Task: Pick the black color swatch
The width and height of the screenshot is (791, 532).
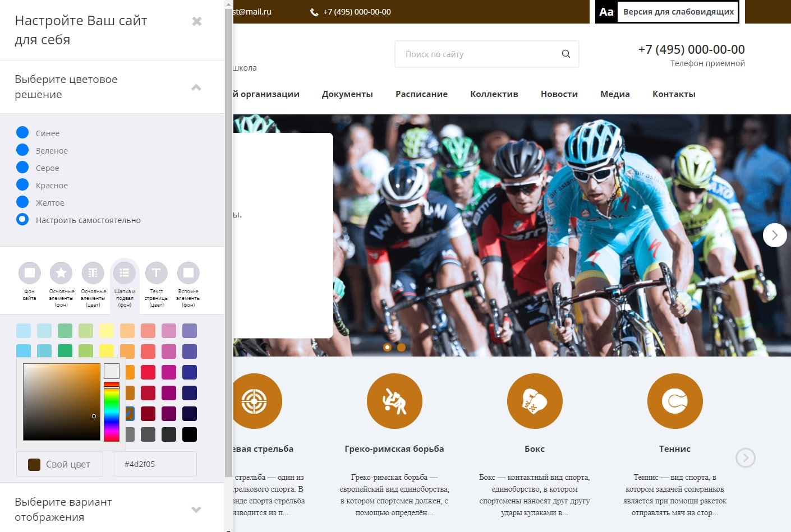Action: tap(190, 434)
